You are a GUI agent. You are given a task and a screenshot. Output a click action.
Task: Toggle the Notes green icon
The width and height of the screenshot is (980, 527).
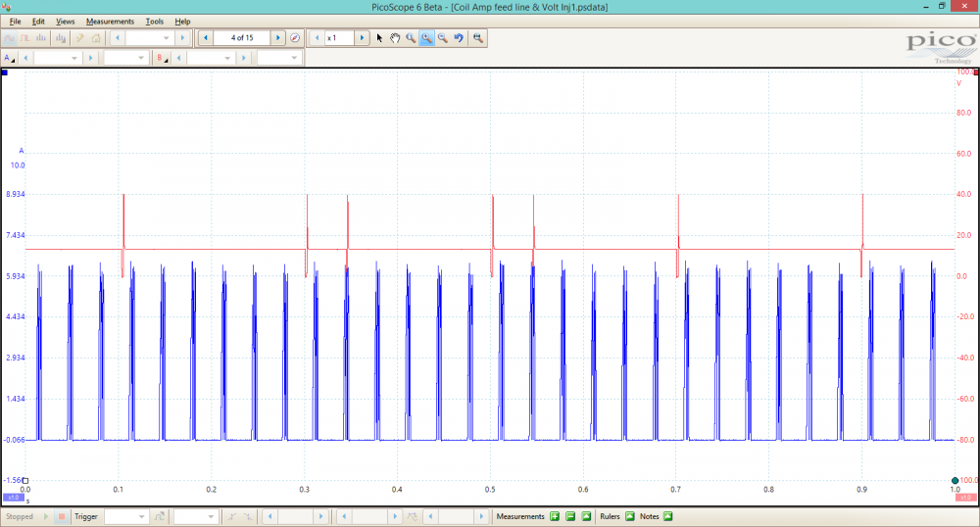pos(668,516)
